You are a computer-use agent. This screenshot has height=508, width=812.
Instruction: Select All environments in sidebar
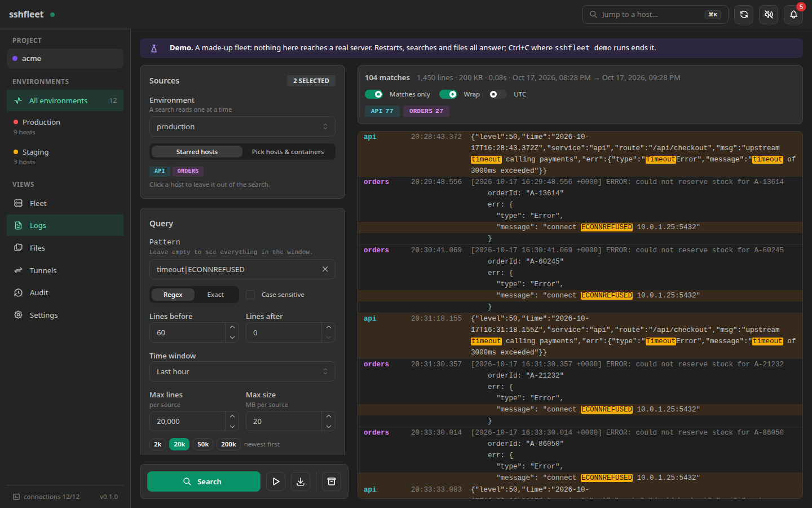tap(65, 100)
